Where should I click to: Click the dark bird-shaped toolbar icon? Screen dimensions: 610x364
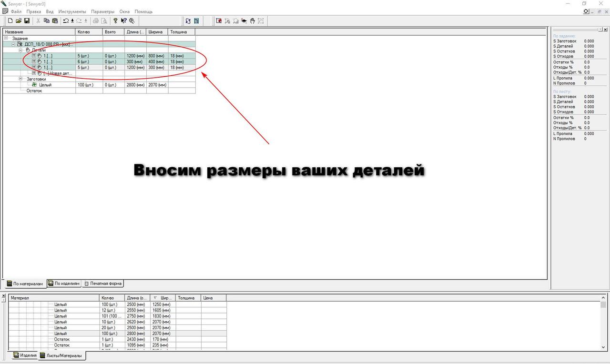coord(244,21)
